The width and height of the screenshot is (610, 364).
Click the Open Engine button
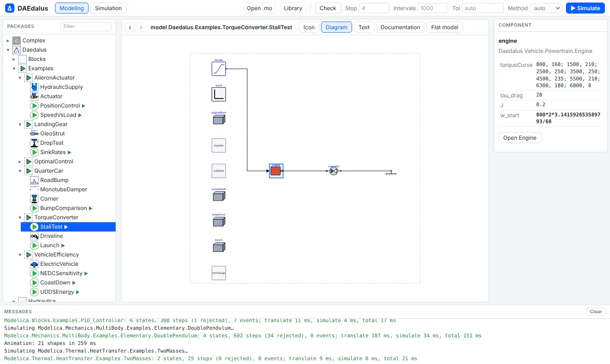click(x=520, y=138)
